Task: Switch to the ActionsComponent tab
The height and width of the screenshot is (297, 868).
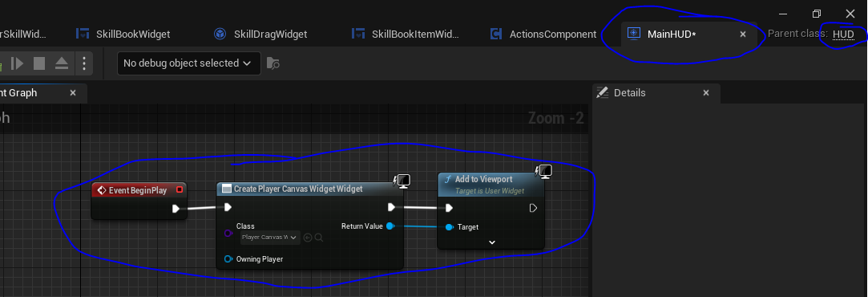Action: [543, 35]
